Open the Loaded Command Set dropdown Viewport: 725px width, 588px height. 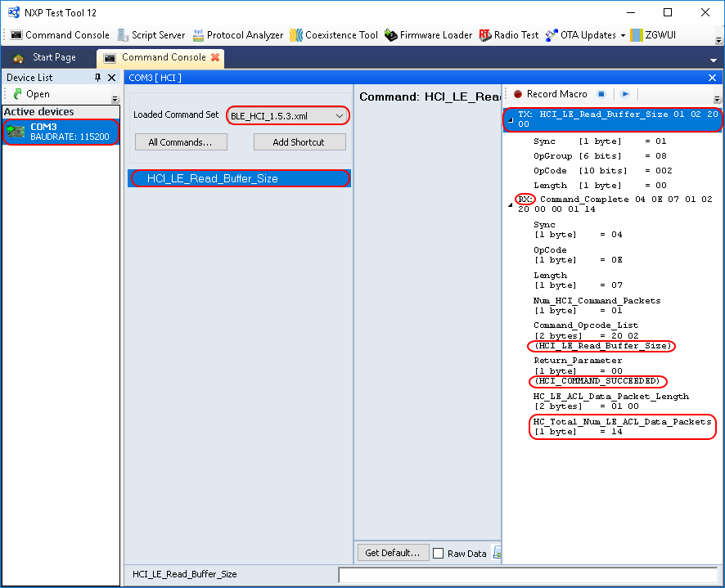click(341, 115)
